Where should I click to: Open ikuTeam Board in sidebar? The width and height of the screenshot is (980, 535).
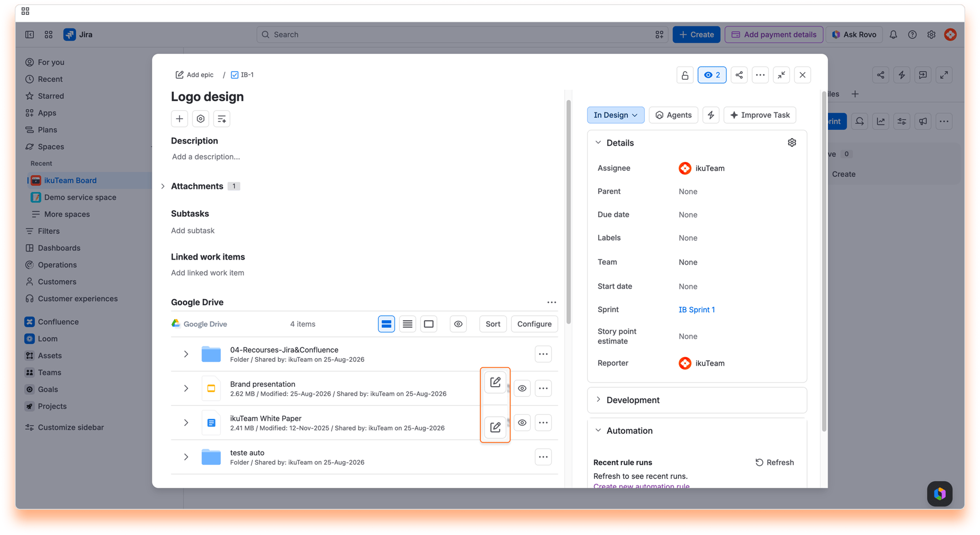pos(70,180)
